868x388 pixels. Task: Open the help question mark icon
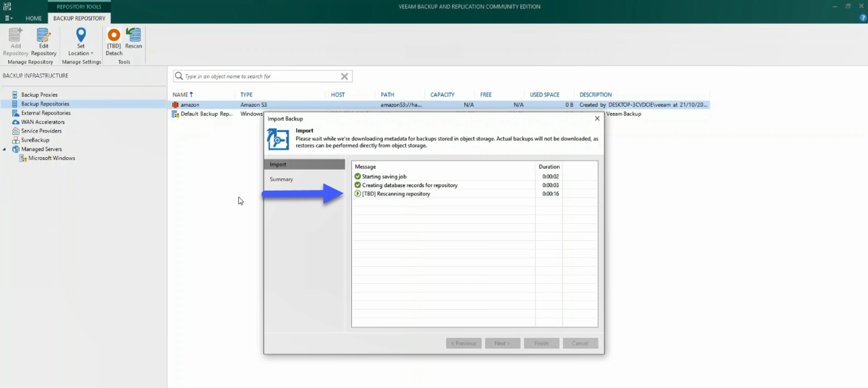pos(862,18)
